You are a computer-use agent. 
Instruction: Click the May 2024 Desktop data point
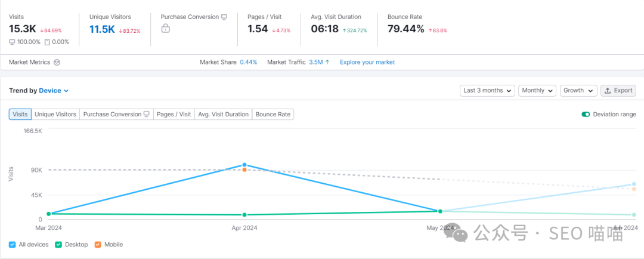click(x=440, y=211)
